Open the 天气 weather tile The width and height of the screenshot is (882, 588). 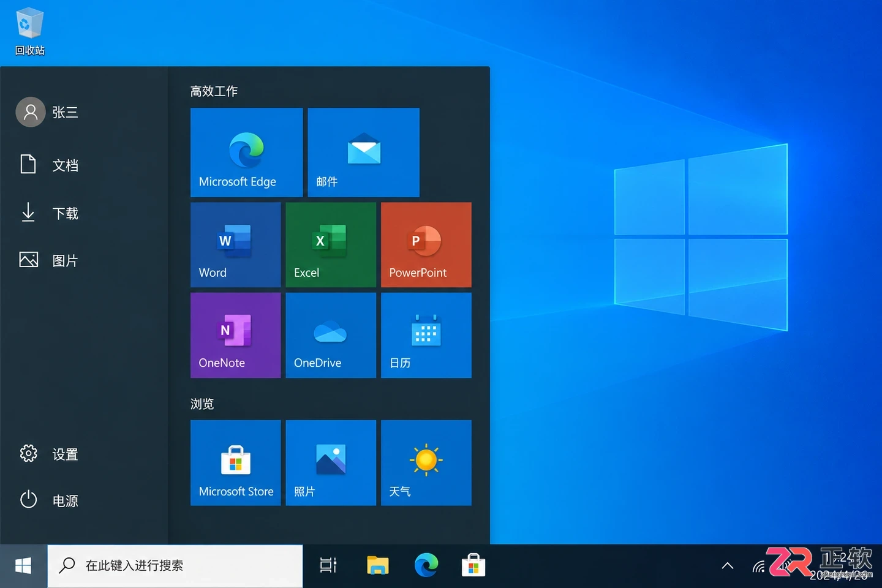426,463
